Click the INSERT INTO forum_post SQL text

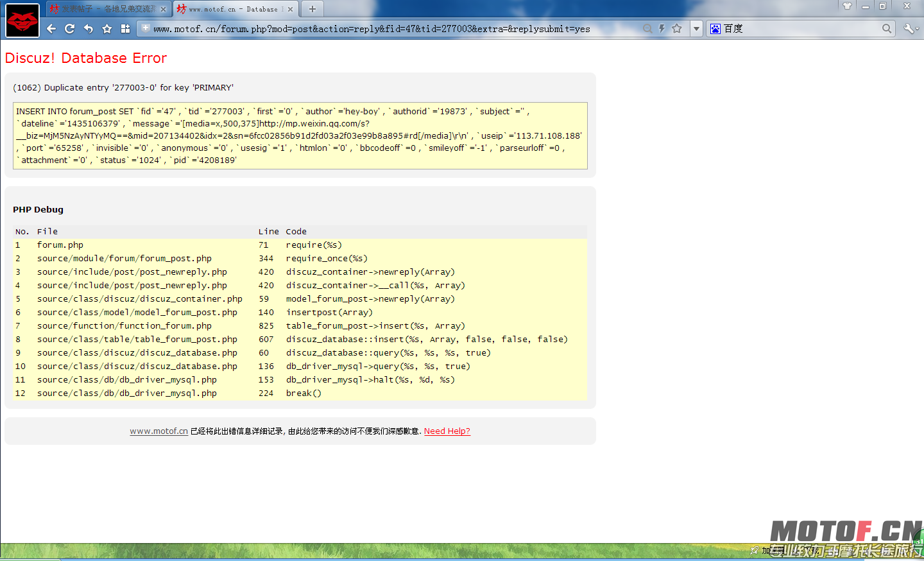click(x=300, y=135)
